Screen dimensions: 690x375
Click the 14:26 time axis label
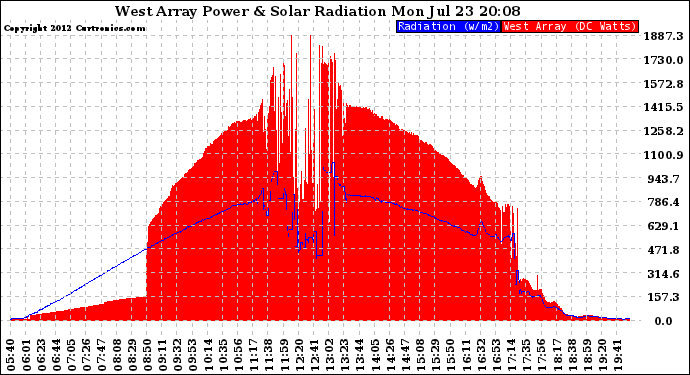tap(390, 354)
